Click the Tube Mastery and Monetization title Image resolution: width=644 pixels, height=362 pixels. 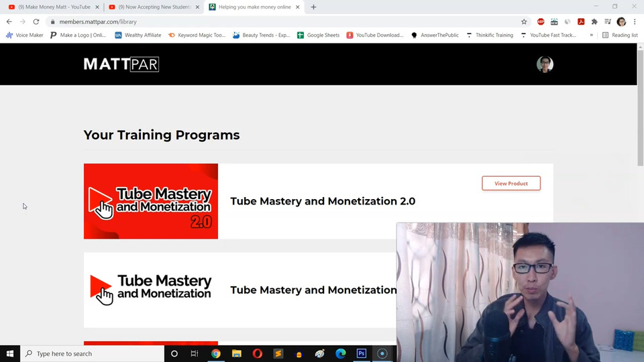pyautogui.click(x=313, y=290)
